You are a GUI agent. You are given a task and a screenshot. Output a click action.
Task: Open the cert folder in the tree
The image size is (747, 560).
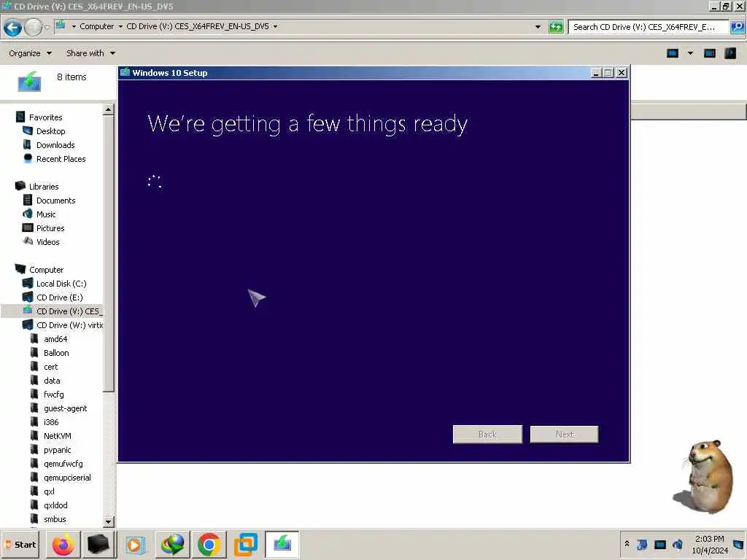[50, 367]
